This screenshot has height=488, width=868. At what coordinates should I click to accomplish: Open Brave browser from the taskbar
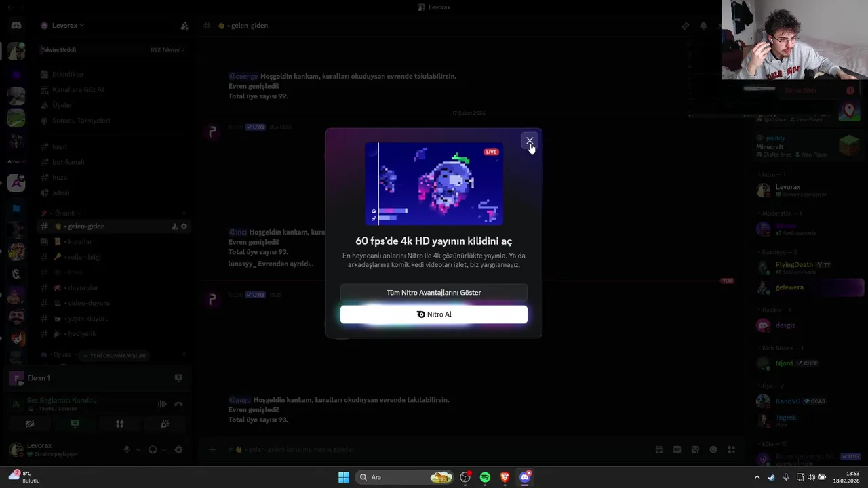coord(505,477)
